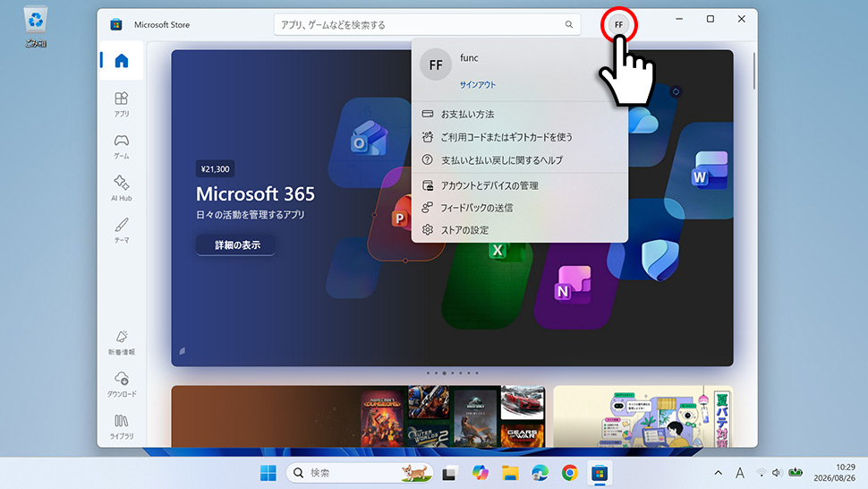This screenshot has height=489, width=868.
Task: Click the Gears of War game thumbnail
Action: point(523,435)
